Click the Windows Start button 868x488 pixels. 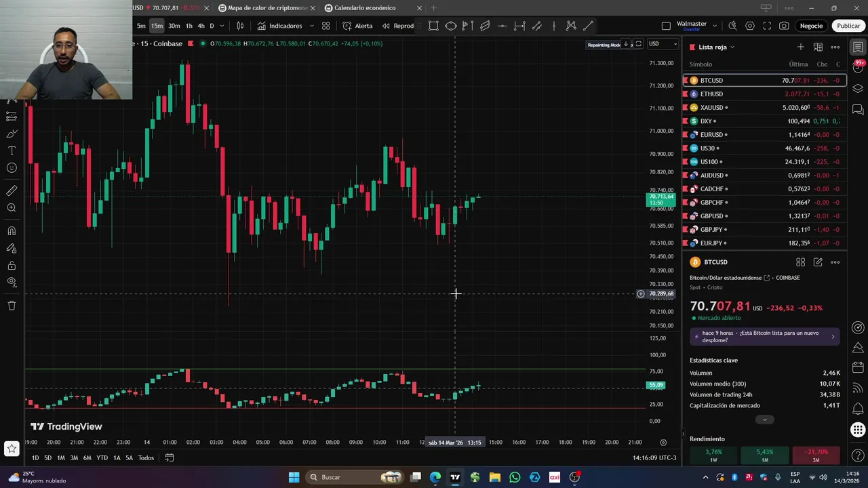[x=294, y=477]
